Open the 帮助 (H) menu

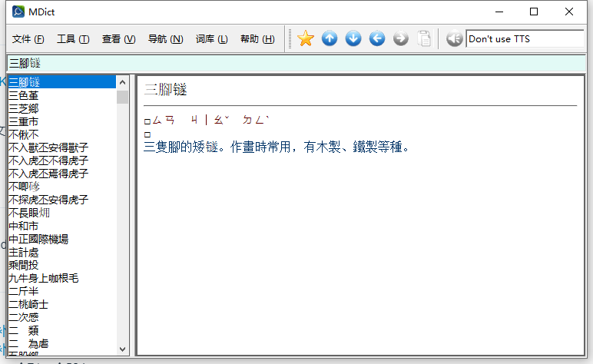pyautogui.click(x=257, y=39)
